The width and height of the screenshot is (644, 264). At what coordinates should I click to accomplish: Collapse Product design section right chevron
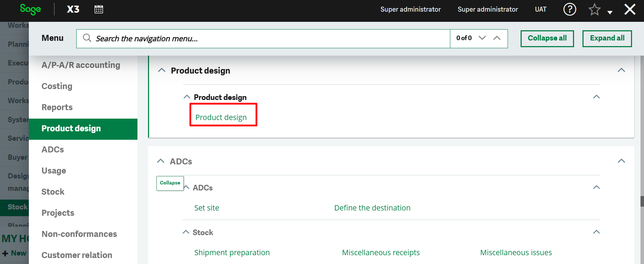621,70
